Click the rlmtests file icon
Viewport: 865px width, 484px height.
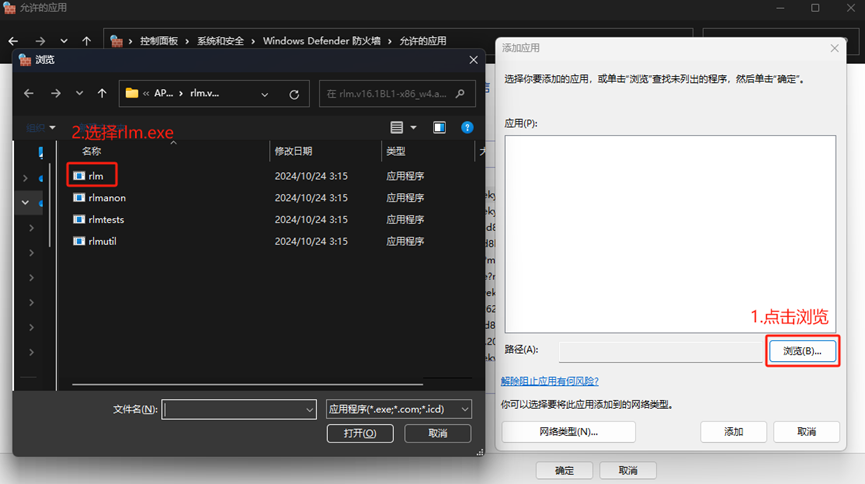click(79, 220)
